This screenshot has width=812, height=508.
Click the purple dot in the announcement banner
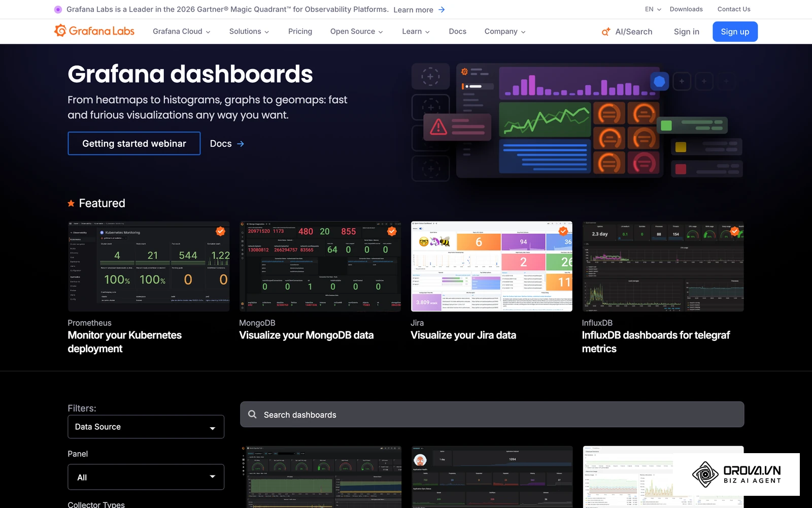click(58, 9)
